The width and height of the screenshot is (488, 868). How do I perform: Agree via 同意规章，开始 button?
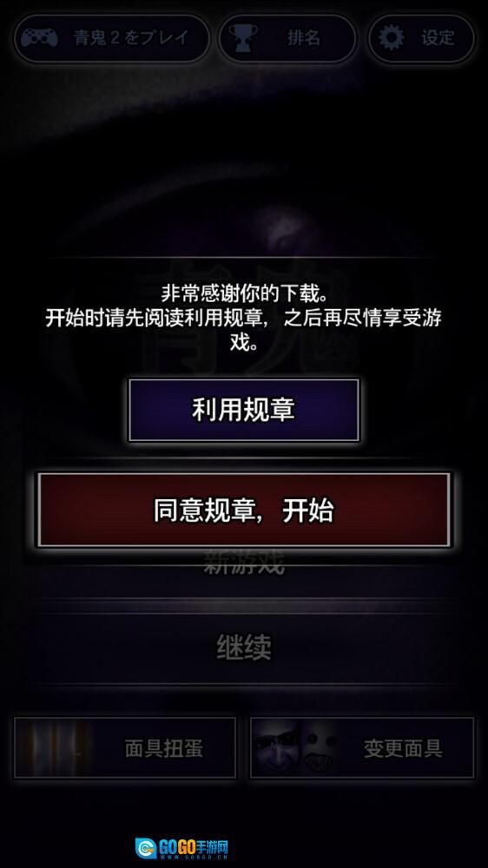coord(244,510)
